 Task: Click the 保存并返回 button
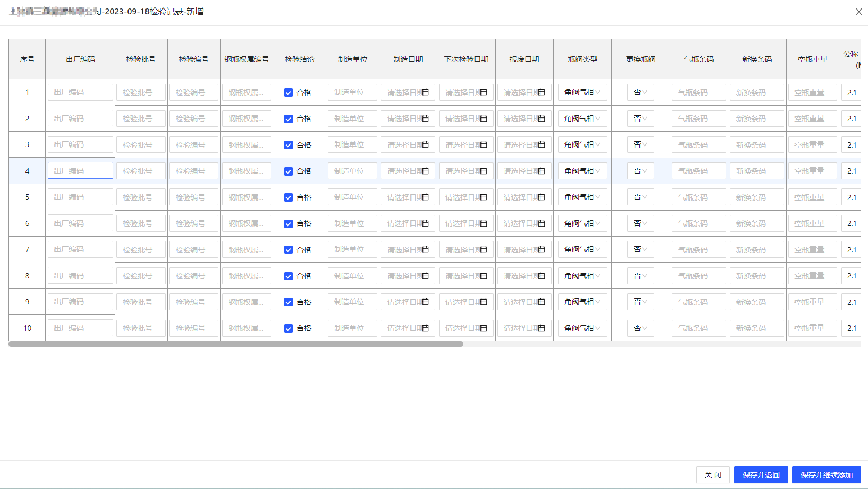tap(761, 475)
